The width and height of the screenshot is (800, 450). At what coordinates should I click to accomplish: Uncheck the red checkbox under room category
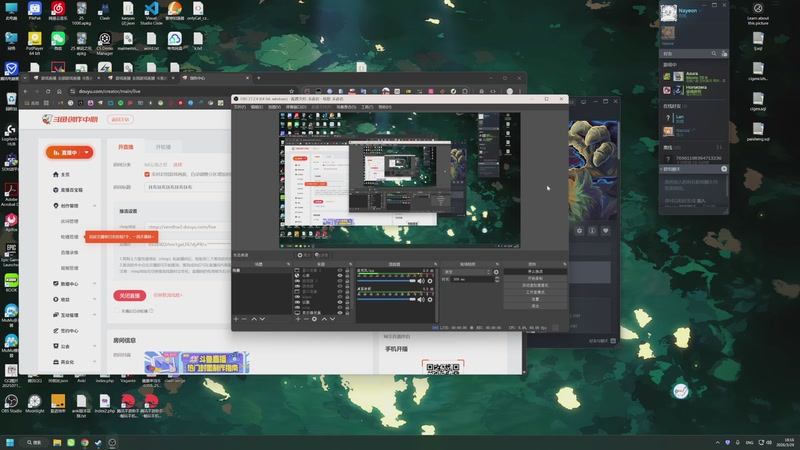tap(147, 174)
